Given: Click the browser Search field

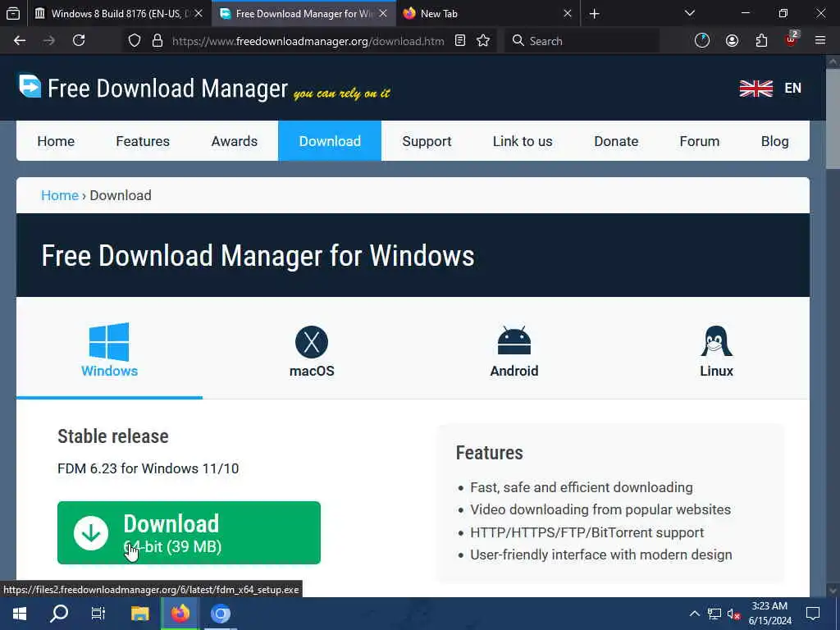Looking at the screenshot, I should pyautogui.click(x=582, y=41).
